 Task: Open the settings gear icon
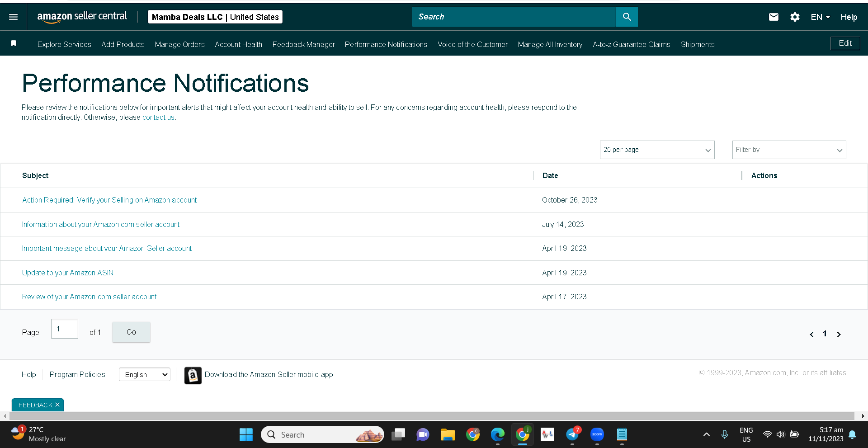coord(795,17)
